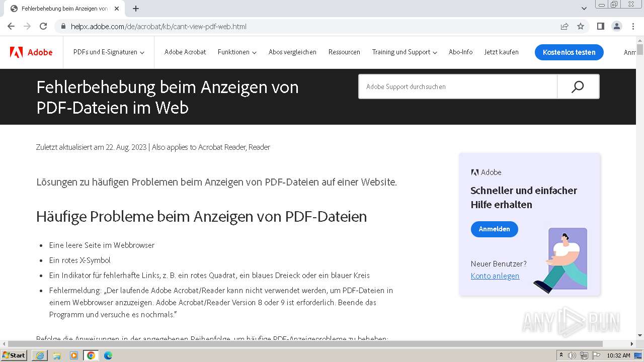Click the Zuletzt aktualisiert date line
644x362 pixels.
click(x=153, y=147)
